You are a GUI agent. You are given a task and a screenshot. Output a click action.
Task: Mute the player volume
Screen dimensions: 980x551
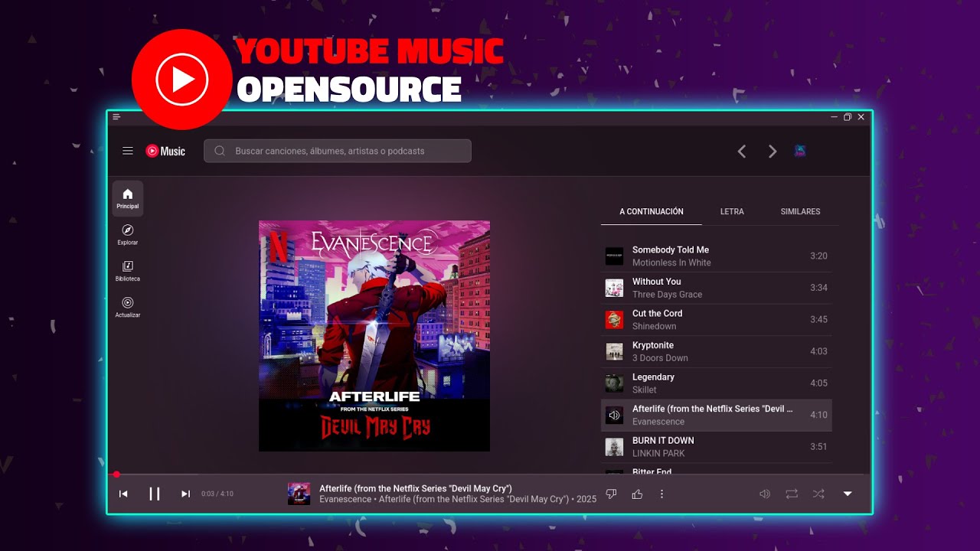pos(764,494)
